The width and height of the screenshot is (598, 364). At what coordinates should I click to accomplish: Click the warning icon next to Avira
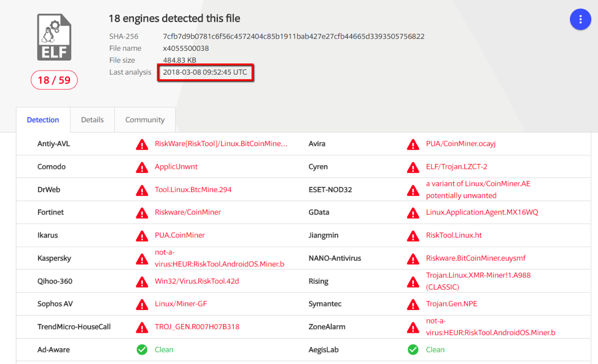pyautogui.click(x=413, y=144)
